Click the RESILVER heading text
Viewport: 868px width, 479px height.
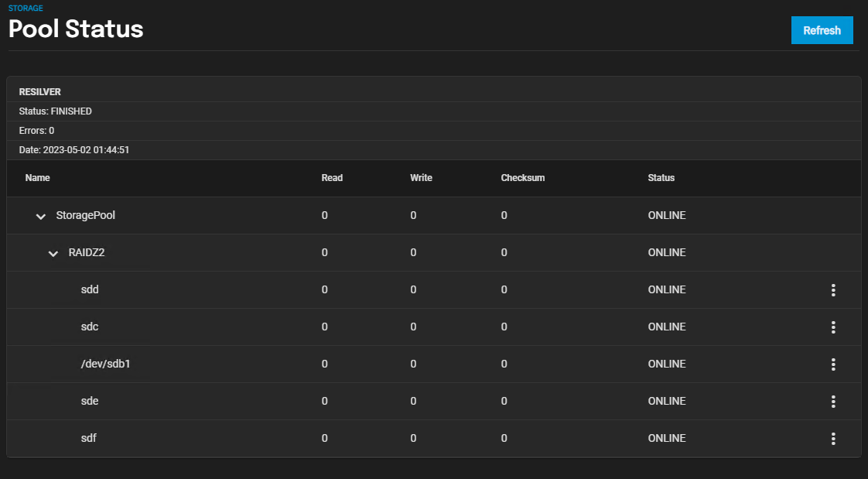tap(40, 92)
